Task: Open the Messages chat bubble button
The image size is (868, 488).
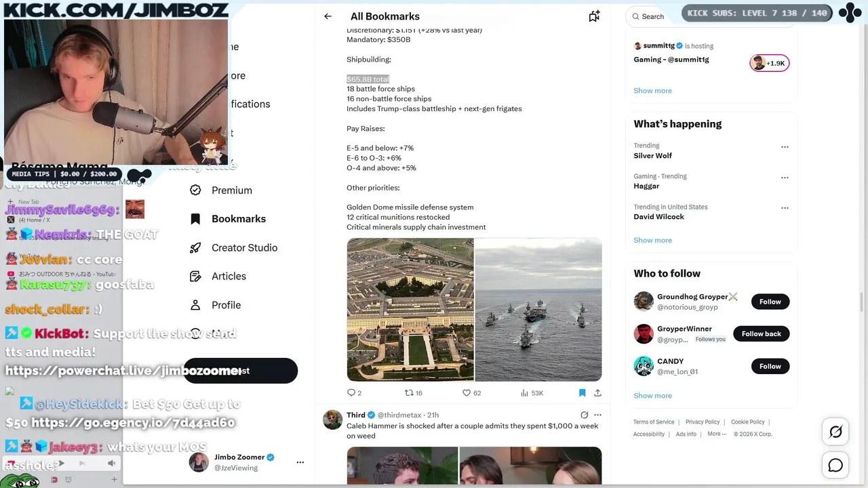Action: [835, 465]
